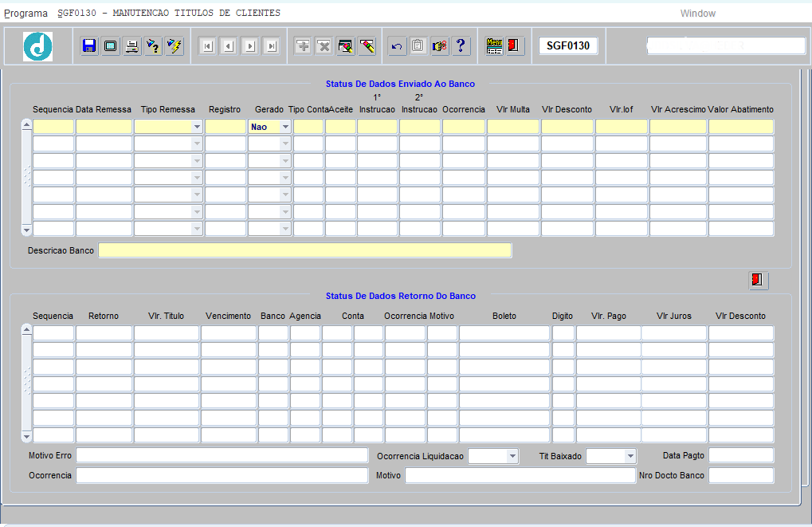Click the delete record X icon
The width and height of the screenshot is (812, 527).
(324, 46)
